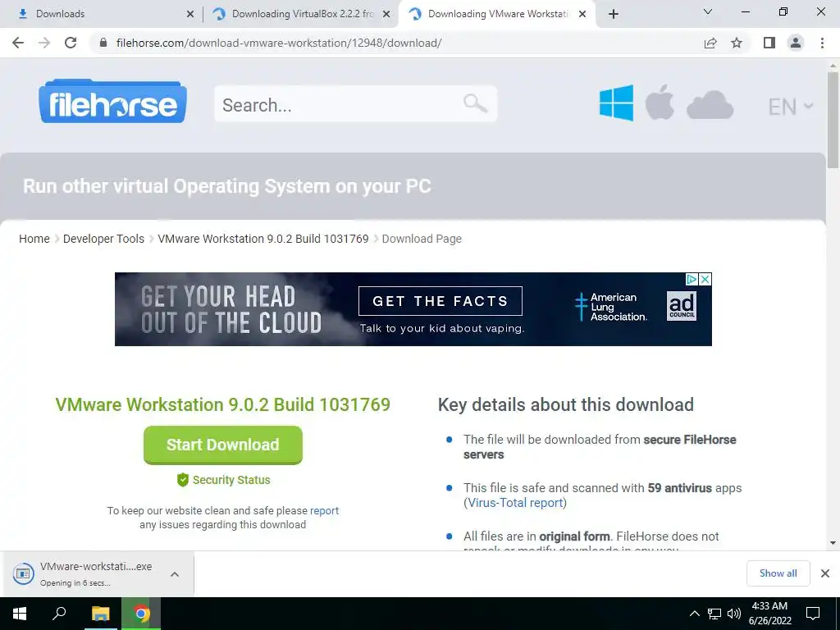Click the site padlock icon
840x630 pixels.
(103, 43)
